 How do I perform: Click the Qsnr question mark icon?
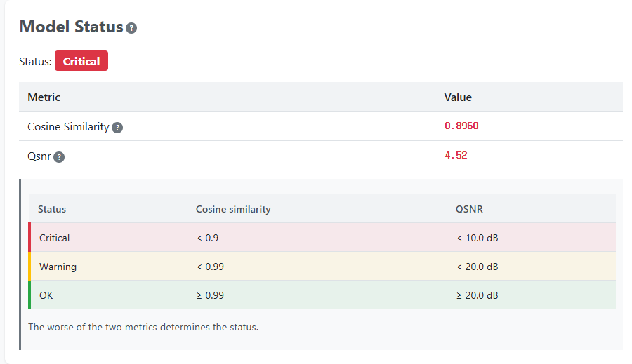tap(59, 157)
